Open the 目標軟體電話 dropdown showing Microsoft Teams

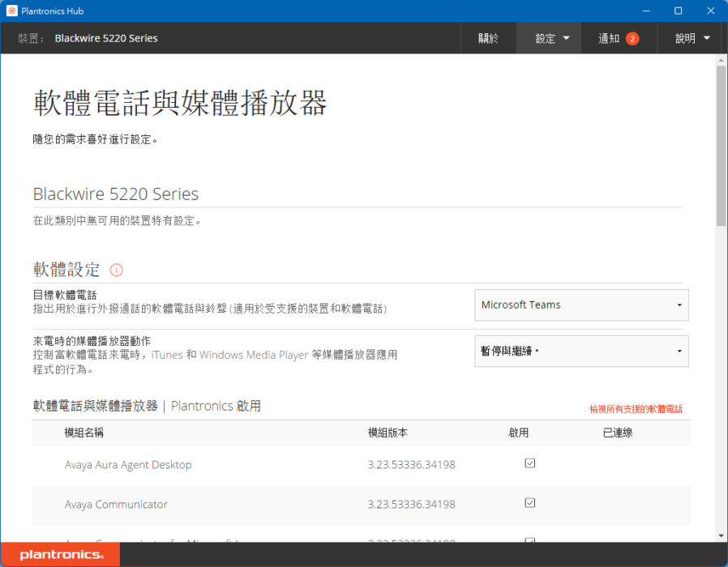coord(581,305)
